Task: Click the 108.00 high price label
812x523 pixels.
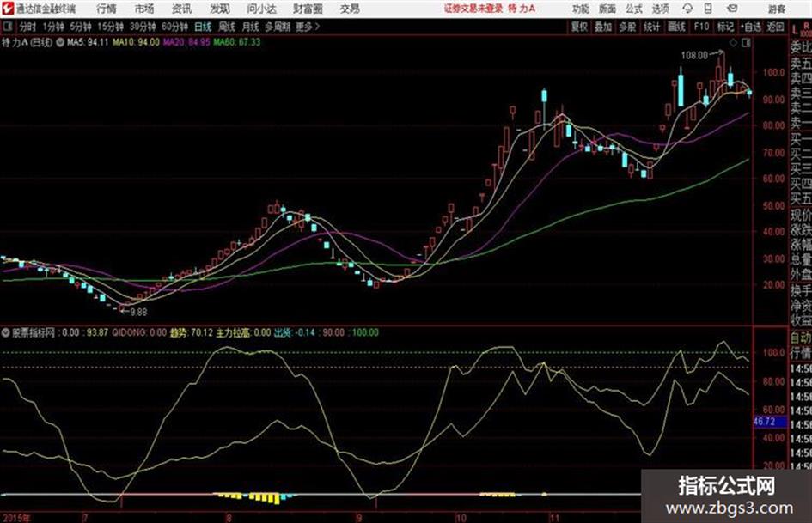Action: (694, 55)
